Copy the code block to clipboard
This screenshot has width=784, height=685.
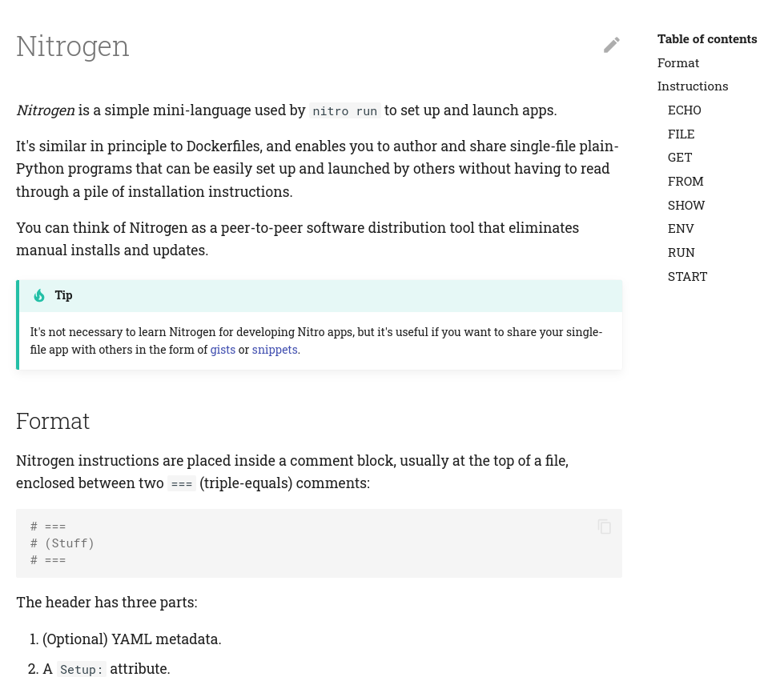click(605, 527)
